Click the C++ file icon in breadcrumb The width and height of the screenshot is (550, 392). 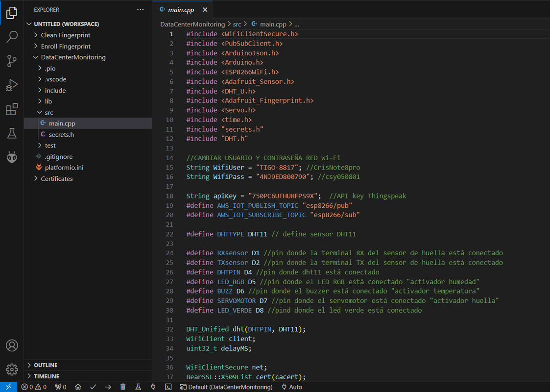click(x=254, y=24)
